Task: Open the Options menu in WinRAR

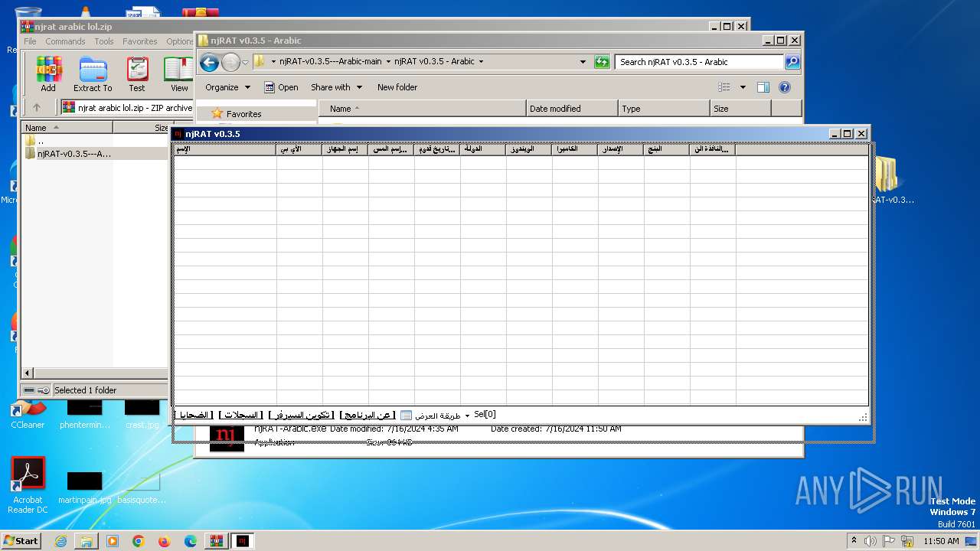Action: click(180, 41)
